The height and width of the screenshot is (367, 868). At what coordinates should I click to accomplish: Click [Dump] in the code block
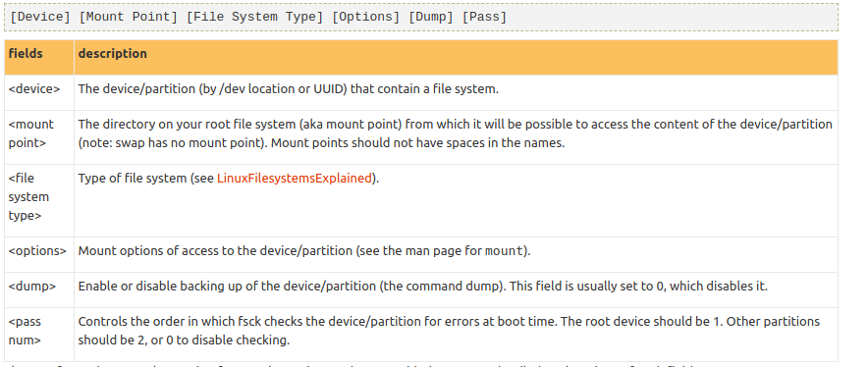[431, 17]
